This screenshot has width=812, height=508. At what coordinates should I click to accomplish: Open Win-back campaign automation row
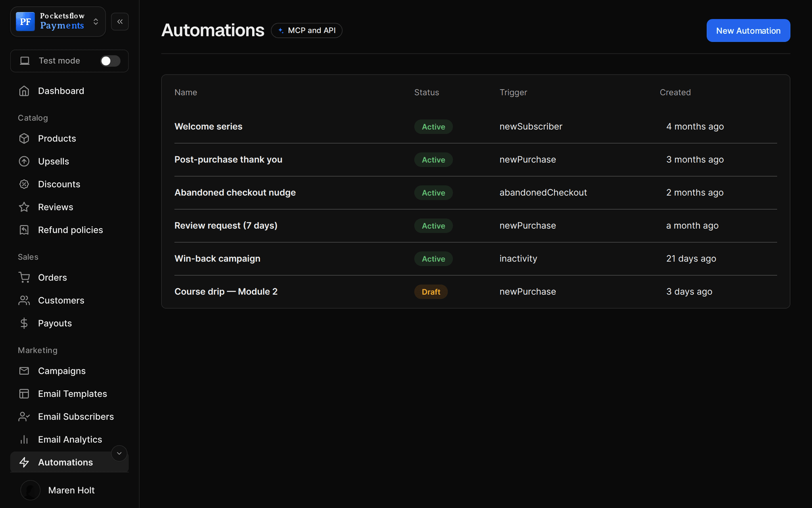pyautogui.click(x=475, y=258)
